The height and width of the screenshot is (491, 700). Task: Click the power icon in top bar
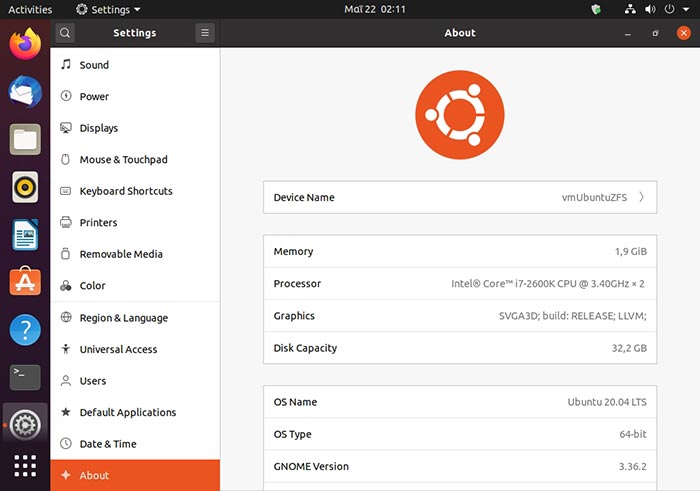pyautogui.click(x=669, y=9)
